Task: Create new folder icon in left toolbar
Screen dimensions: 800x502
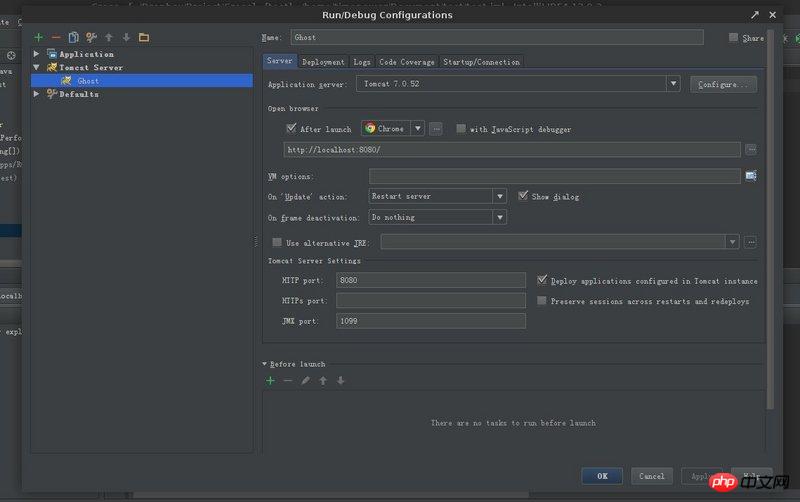Action: tap(144, 37)
